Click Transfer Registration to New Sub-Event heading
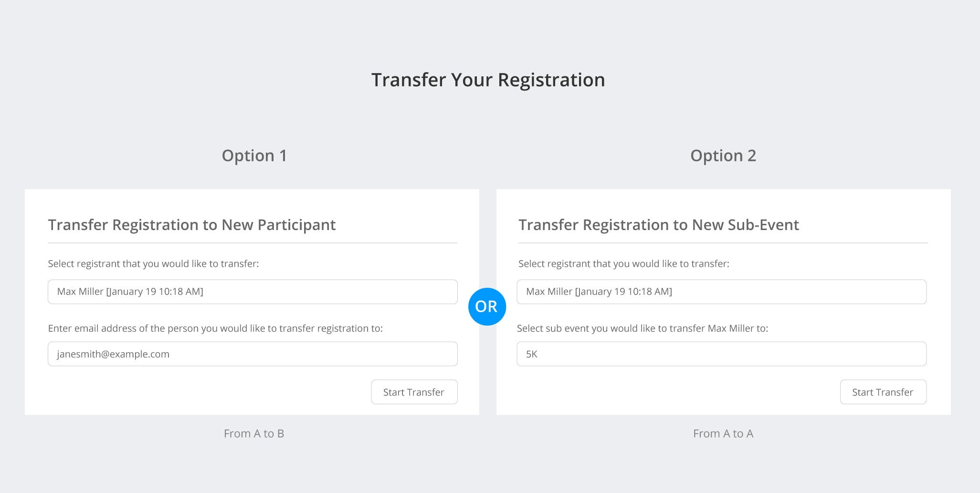The height and width of the screenshot is (493, 980). point(658,225)
